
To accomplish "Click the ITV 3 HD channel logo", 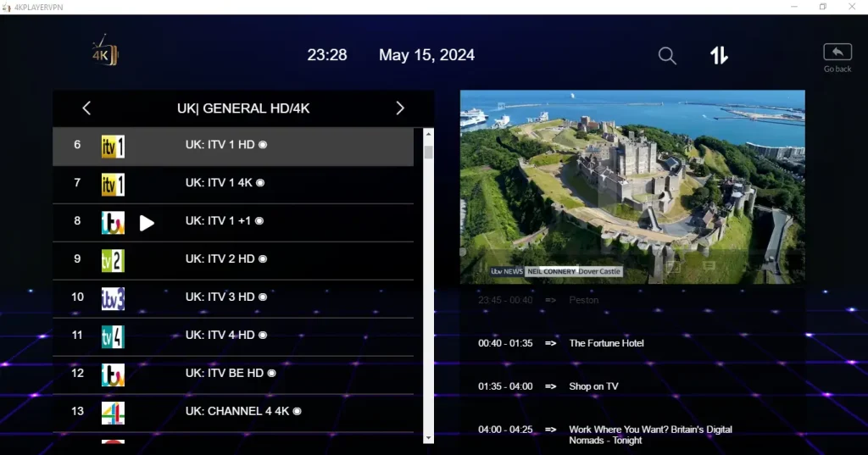I will point(113,299).
